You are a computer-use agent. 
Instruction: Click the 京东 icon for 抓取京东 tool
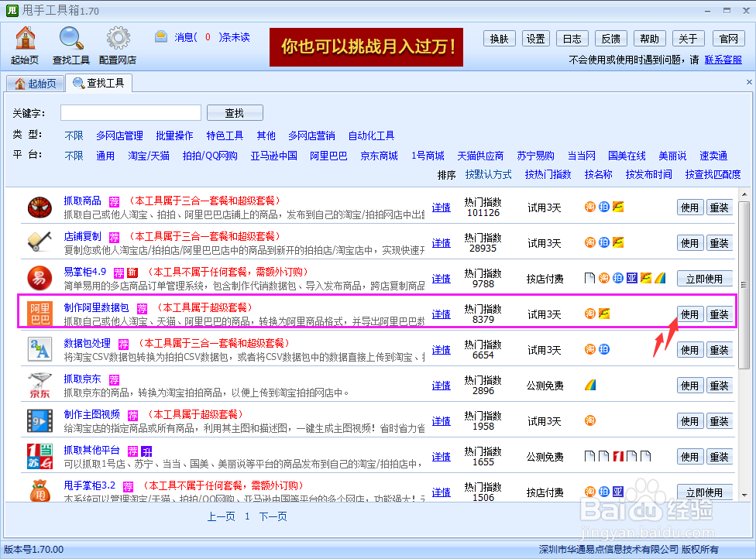click(x=40, y=385)
